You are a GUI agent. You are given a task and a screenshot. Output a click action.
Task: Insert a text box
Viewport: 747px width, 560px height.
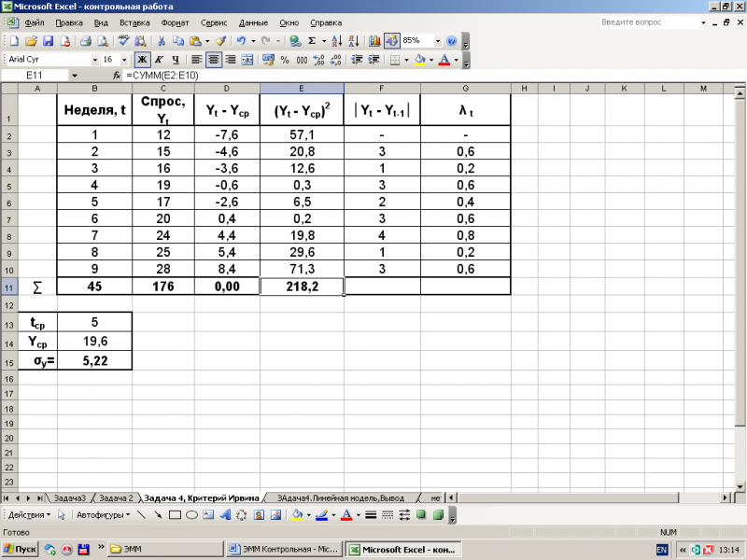tap(208, 515)
